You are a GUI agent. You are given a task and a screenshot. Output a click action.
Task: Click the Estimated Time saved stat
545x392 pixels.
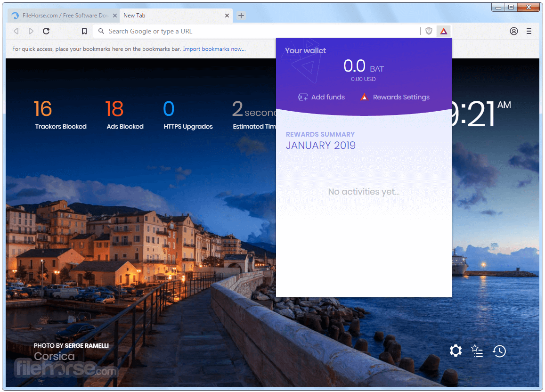click(x=254, y=115)
